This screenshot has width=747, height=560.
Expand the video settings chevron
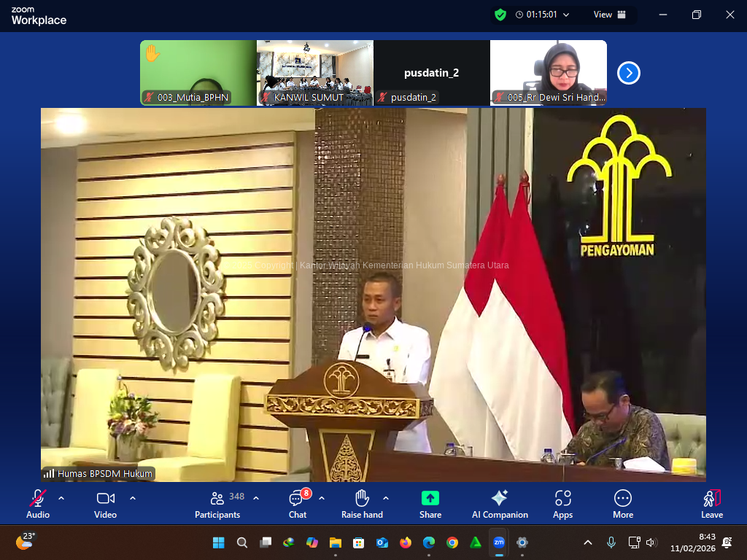point(133,498)
